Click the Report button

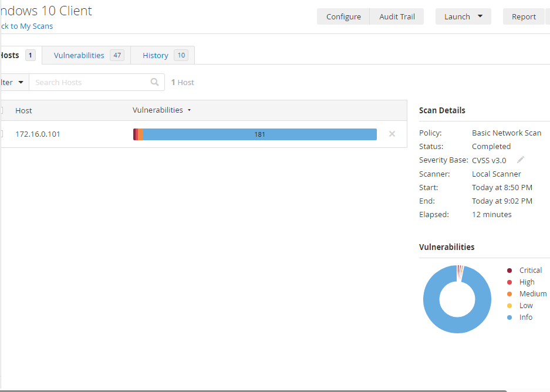coord(524,16)
